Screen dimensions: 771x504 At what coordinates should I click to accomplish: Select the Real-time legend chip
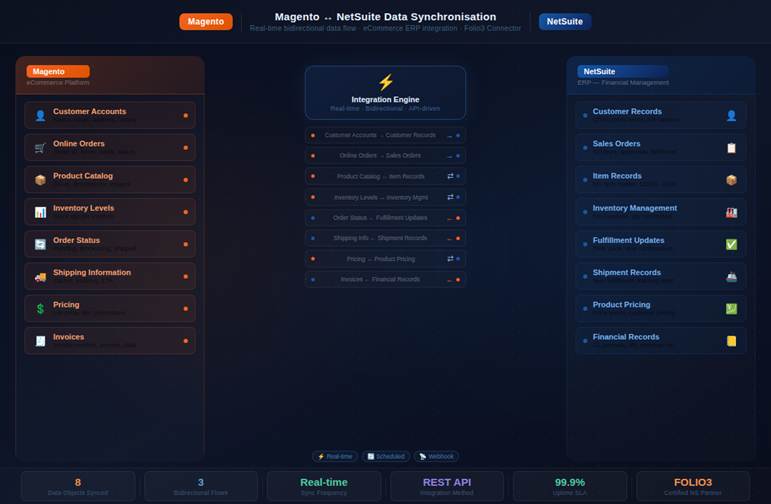point(335,456)
